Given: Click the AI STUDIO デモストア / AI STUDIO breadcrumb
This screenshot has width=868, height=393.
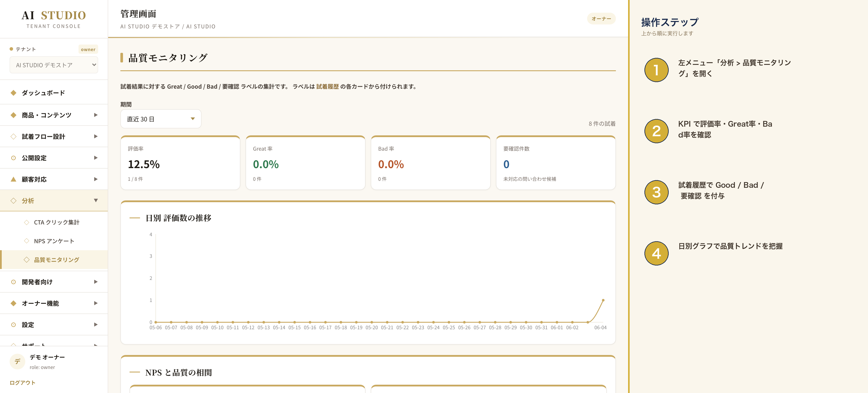Looking at the screenshot, I should (168, 26).
